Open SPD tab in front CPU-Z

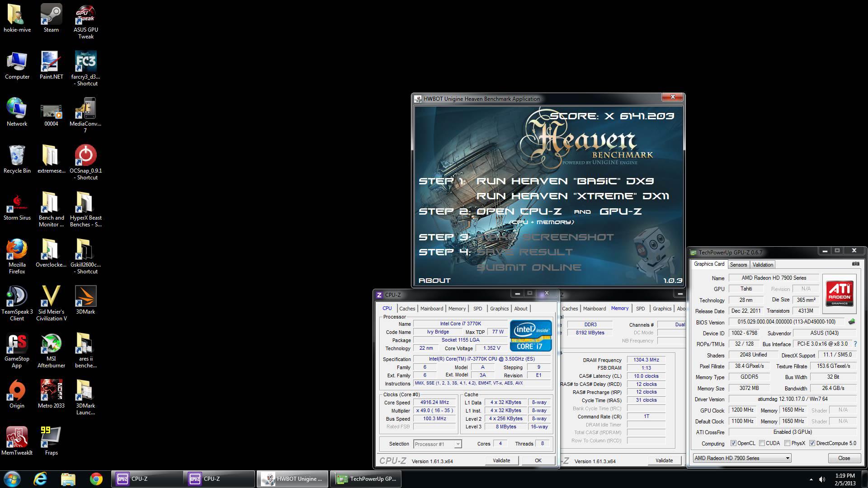point(478,309)
